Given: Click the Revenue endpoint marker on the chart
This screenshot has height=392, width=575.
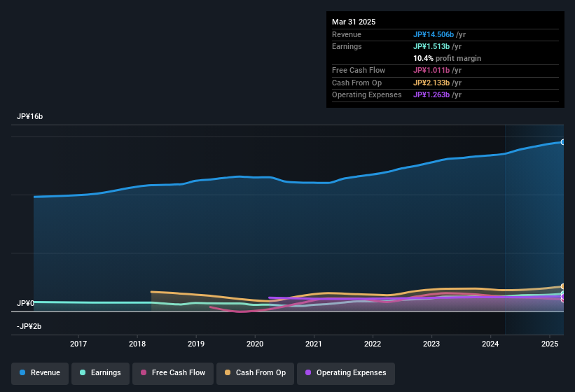Looking at the screenshot, I should [563, 142].
